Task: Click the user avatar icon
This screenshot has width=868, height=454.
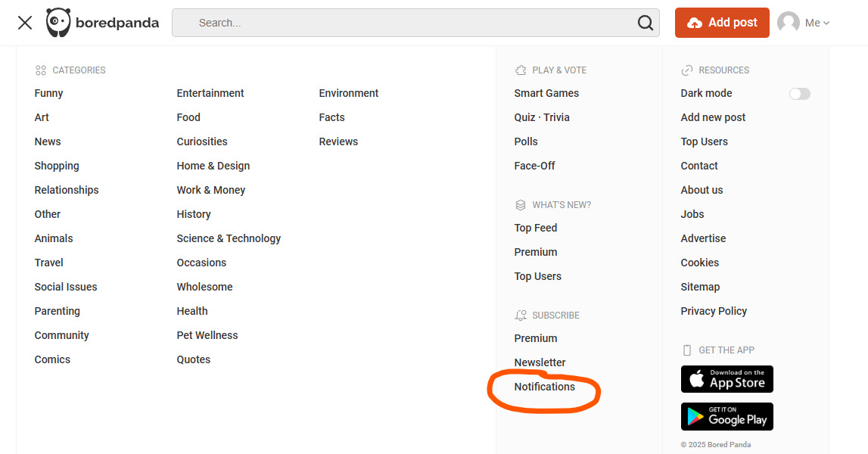Action: 789,23
